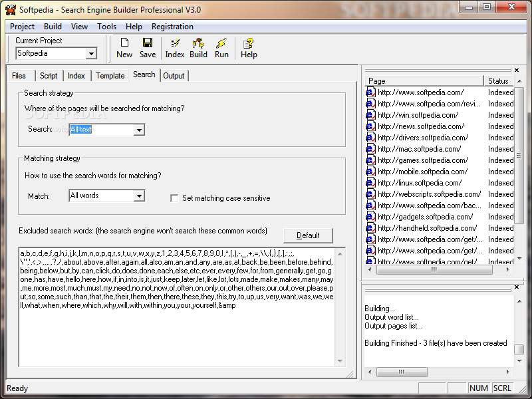The image size is (532, 399).
Task: Switch to the Files tab
Action: (19, 76)
